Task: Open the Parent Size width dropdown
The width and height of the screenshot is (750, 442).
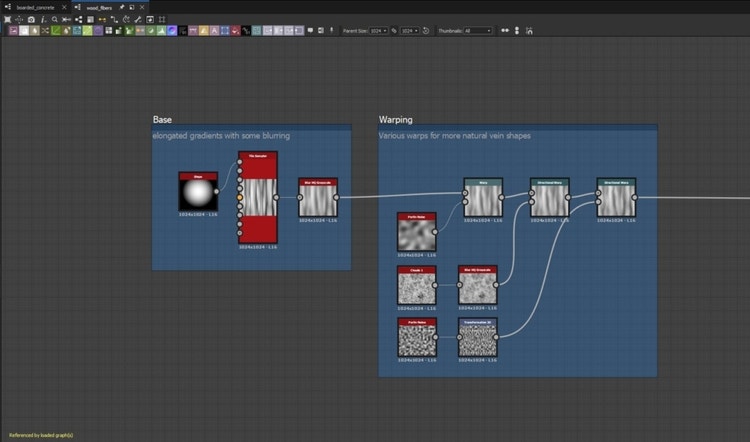Action: [379, 31]
